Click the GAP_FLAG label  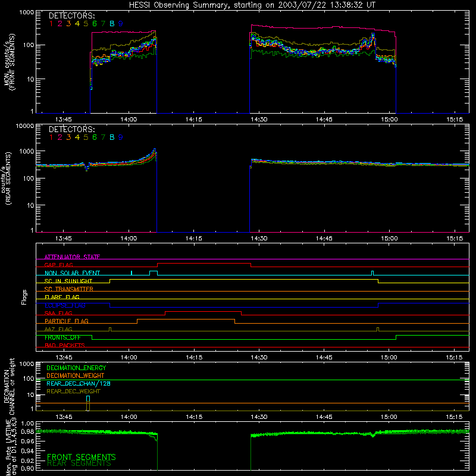tap(58, 265)
